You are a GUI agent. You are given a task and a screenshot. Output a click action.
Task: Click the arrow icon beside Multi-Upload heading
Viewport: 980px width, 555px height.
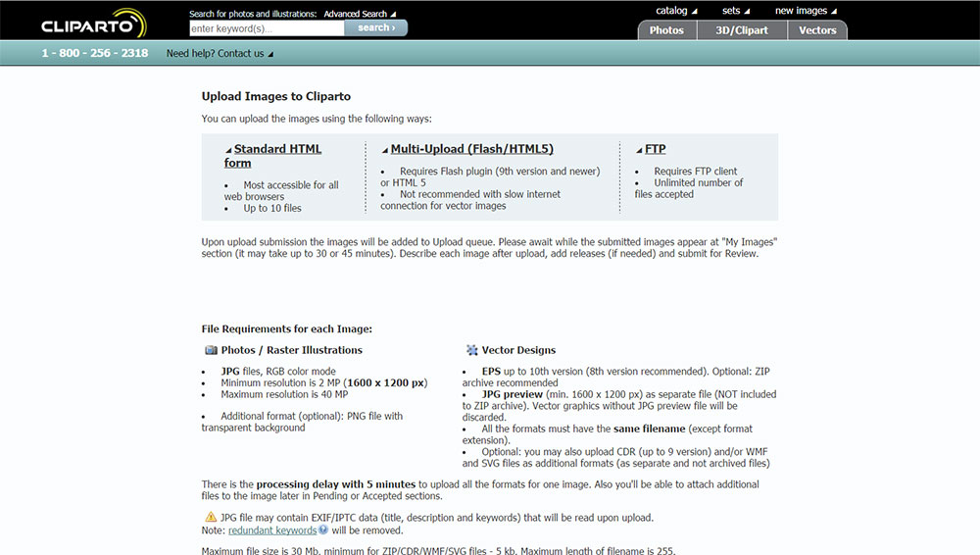tap(385, 150)
